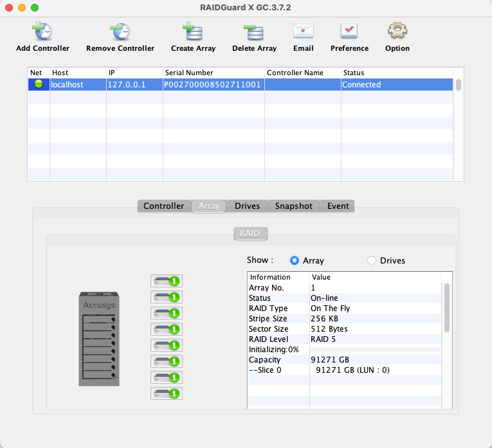Click the Initializing:0% label
The image size is (492, 448).
click(273, 350)
